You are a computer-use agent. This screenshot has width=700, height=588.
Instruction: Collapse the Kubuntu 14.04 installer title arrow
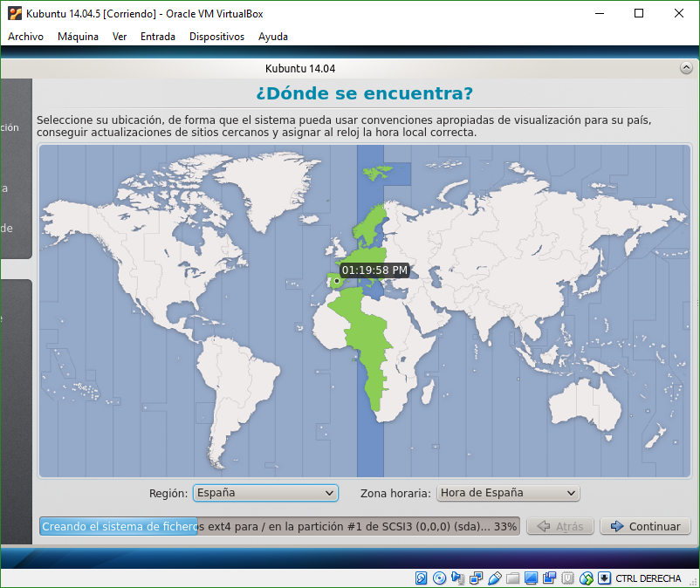tap(685, 68)
